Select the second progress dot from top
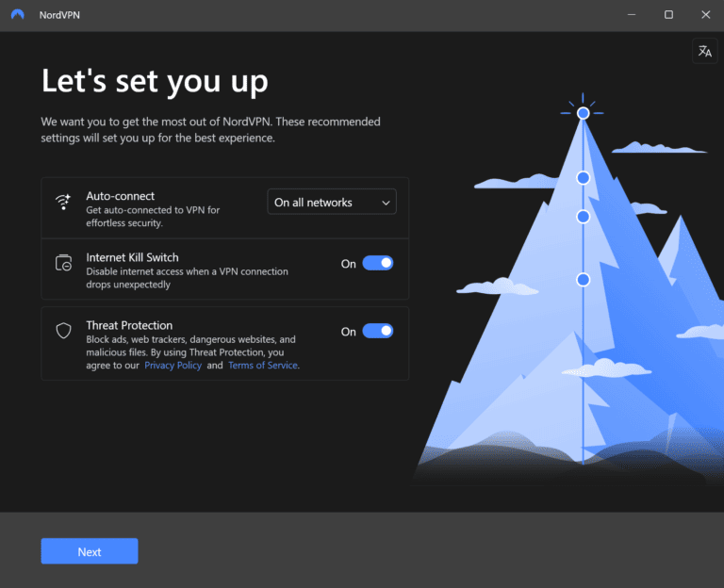 coord(583,177)
